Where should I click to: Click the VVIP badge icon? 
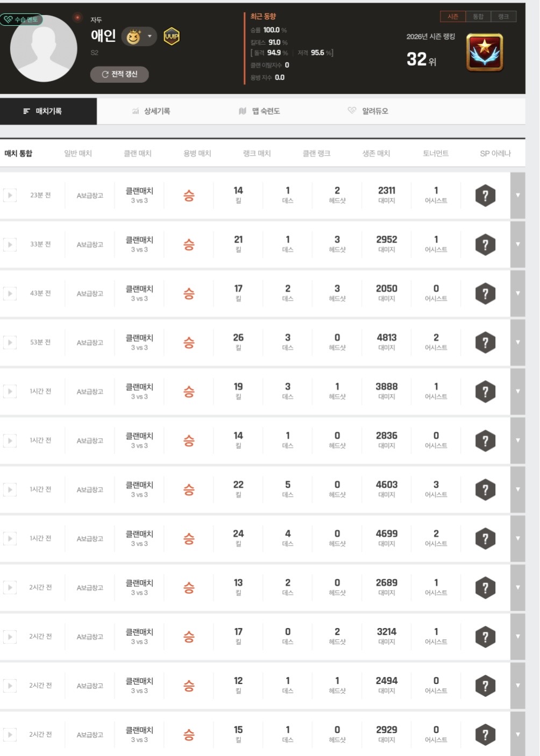tap(172, 37)
